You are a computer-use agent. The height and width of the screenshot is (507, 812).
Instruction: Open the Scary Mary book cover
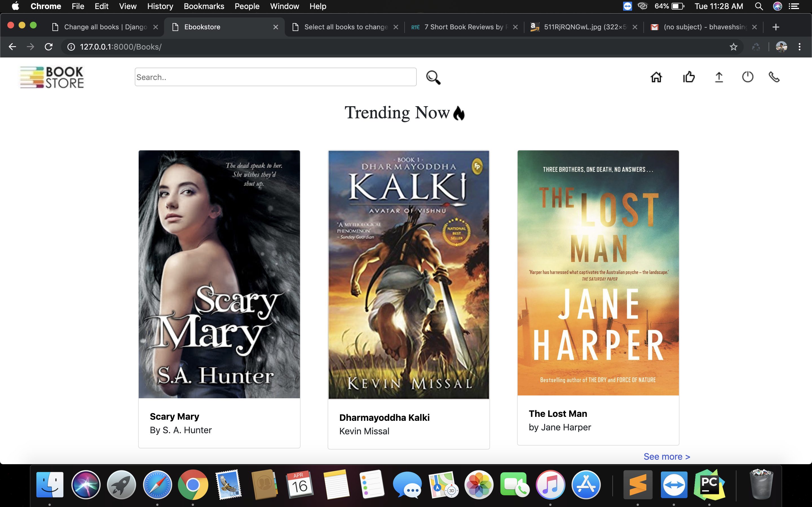[x=219, y=274]
